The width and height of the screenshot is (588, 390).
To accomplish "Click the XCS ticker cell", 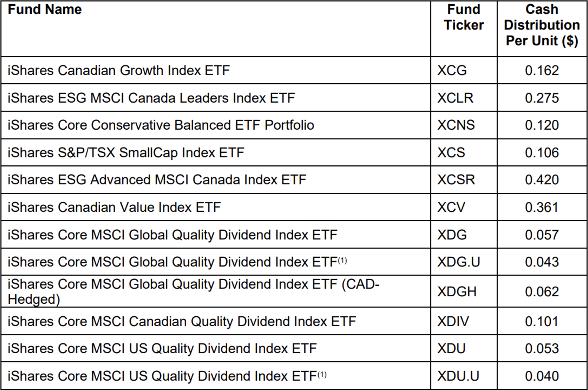I will point(451,153).
